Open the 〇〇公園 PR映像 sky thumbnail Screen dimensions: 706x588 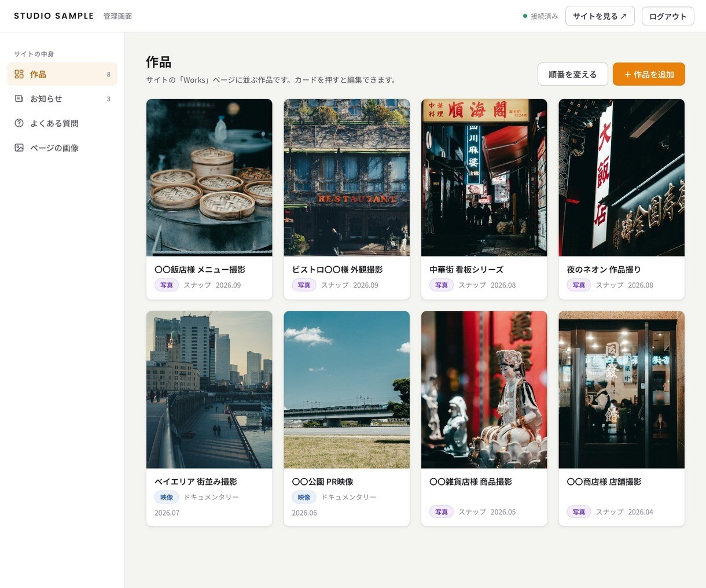pyautogui.click(x=347, y=389)
